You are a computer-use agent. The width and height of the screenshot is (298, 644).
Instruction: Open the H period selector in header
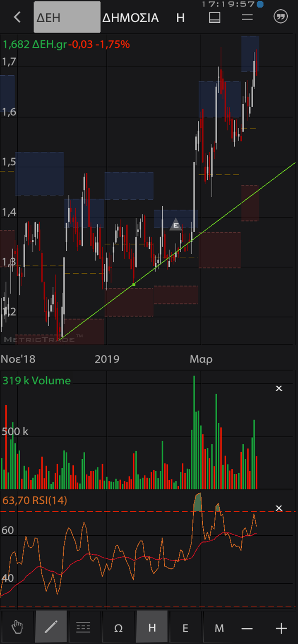[180, 18]
